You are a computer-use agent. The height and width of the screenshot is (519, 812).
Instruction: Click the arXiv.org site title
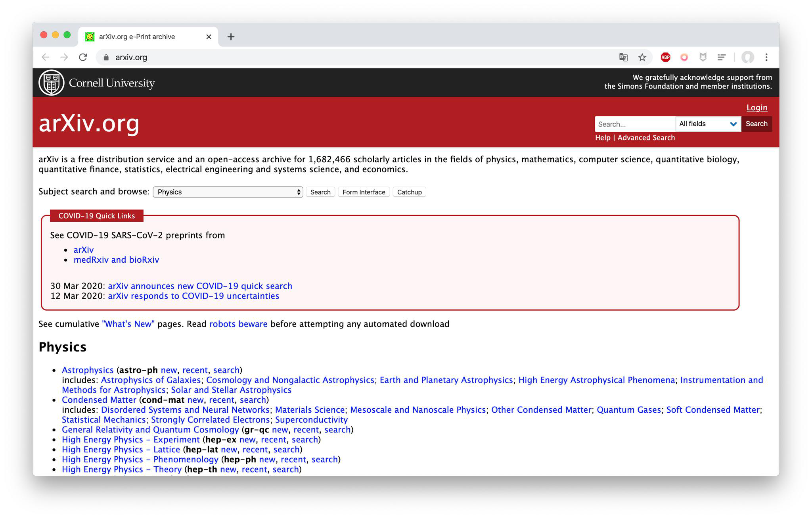coord(89,123)
